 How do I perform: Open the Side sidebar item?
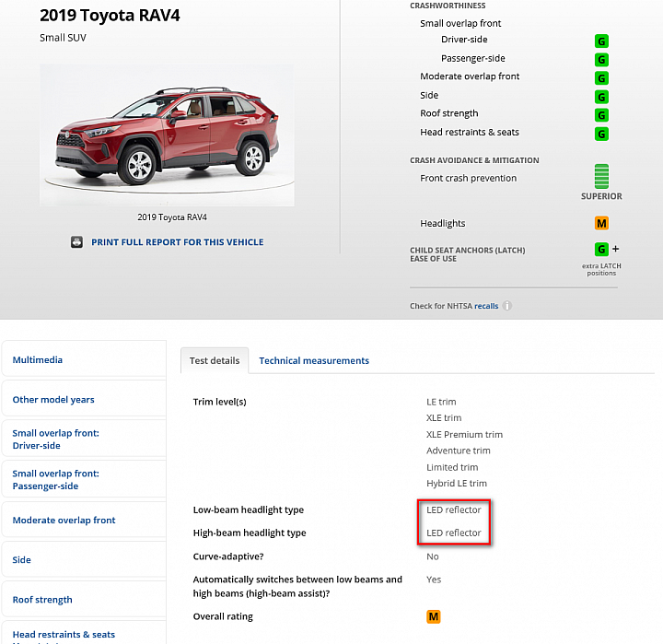point(84,559)
